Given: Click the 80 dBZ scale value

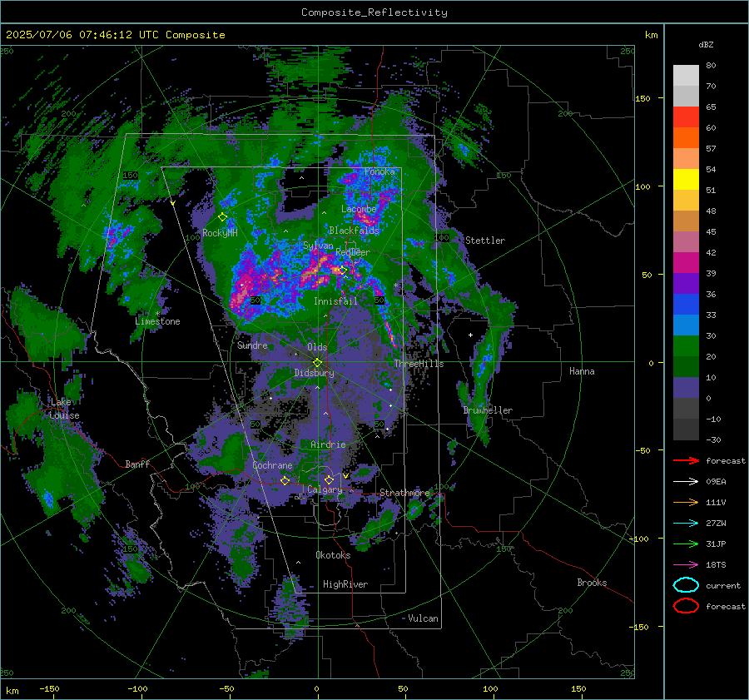Looking at the screenshot, I should coord(712,66).
